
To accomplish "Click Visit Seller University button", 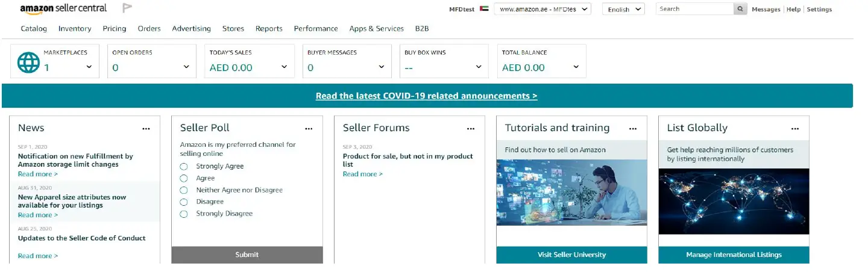I will (572, 255).
